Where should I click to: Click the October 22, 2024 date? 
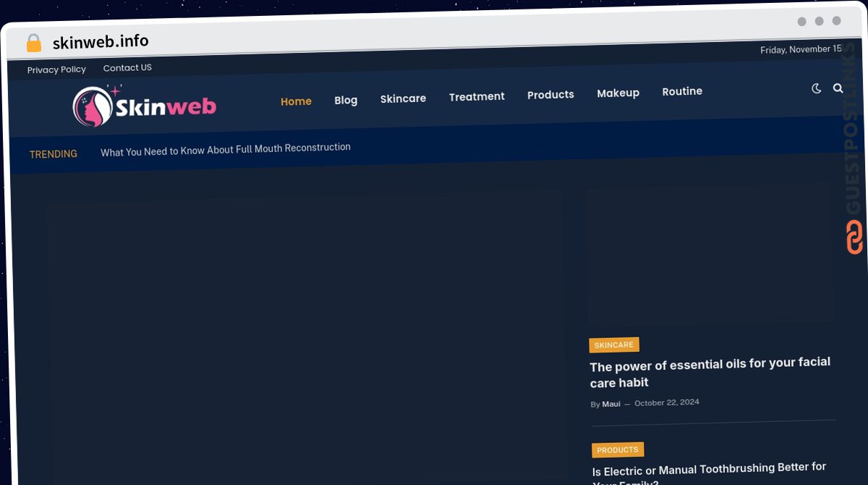[667, 402]
